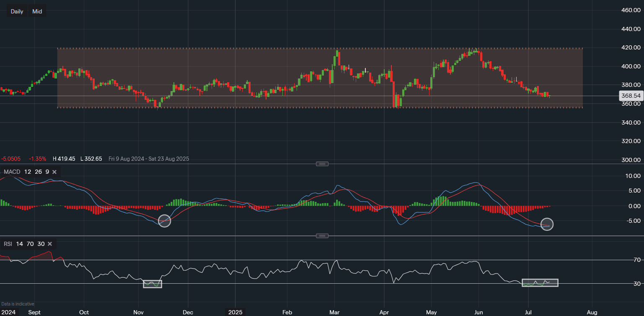This screenshot has width=644, height=316.
Task: Select the circled MACD crossover near July
Action: tap(547, 224)
